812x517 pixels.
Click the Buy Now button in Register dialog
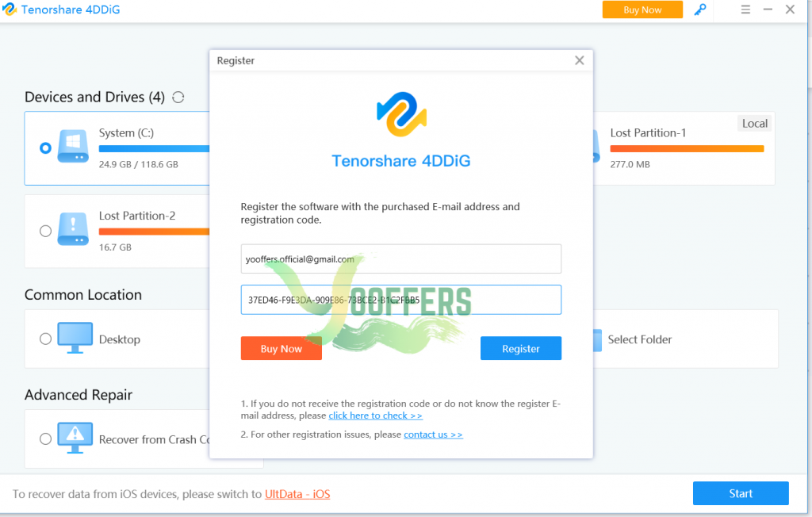282,349
